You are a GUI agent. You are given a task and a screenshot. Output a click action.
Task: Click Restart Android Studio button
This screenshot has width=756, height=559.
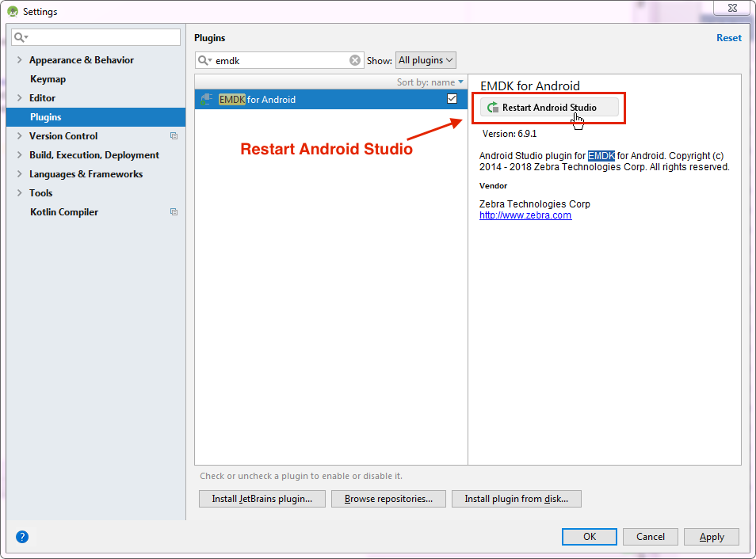pyautogui.click(x=549, y=108)
